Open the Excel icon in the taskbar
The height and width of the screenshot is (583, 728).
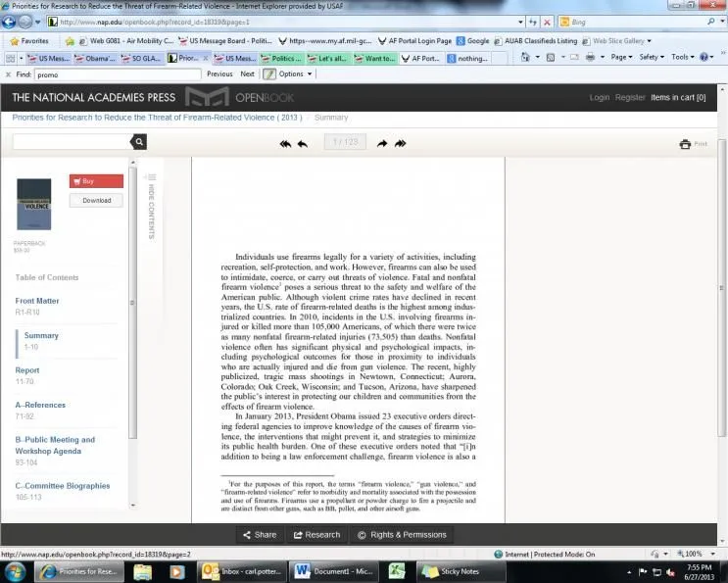click(397, 571)
